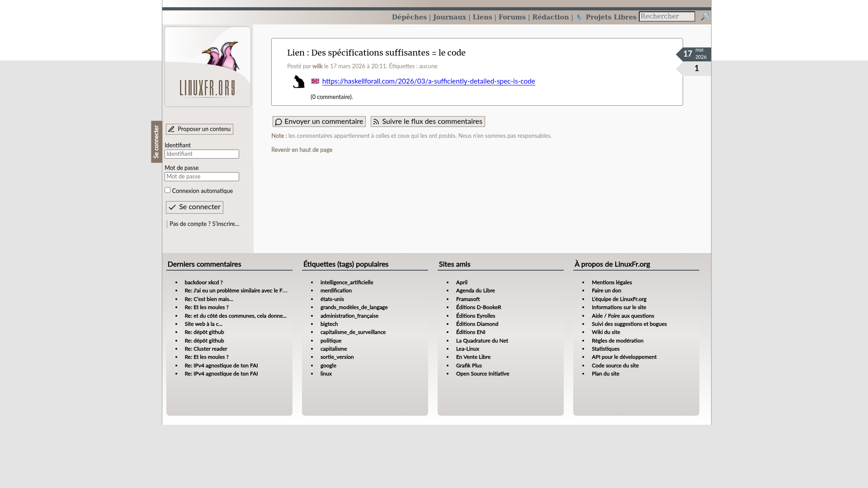This screenshot has width=868, height=488.
Task: Focus the Rechercher search field
Action: (666, 17)
